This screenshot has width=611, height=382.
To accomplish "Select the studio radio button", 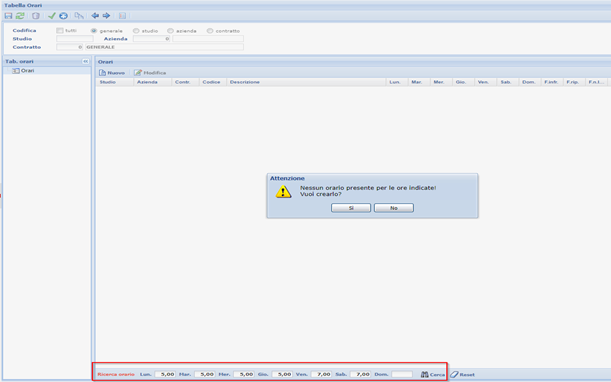I will [x=136, y=30].
